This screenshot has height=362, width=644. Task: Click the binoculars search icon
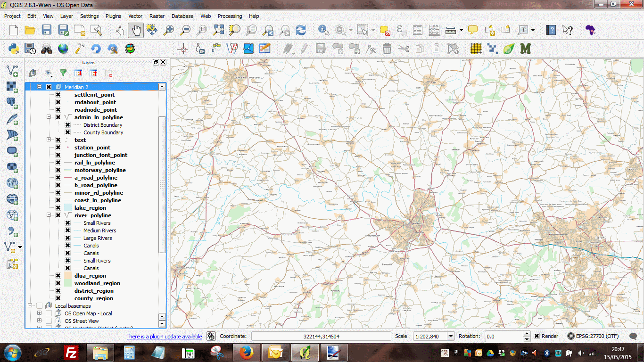tap(47, 48)
